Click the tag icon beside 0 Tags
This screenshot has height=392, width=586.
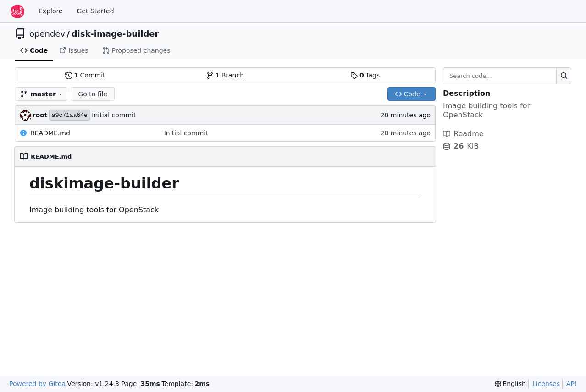point(354,76)
